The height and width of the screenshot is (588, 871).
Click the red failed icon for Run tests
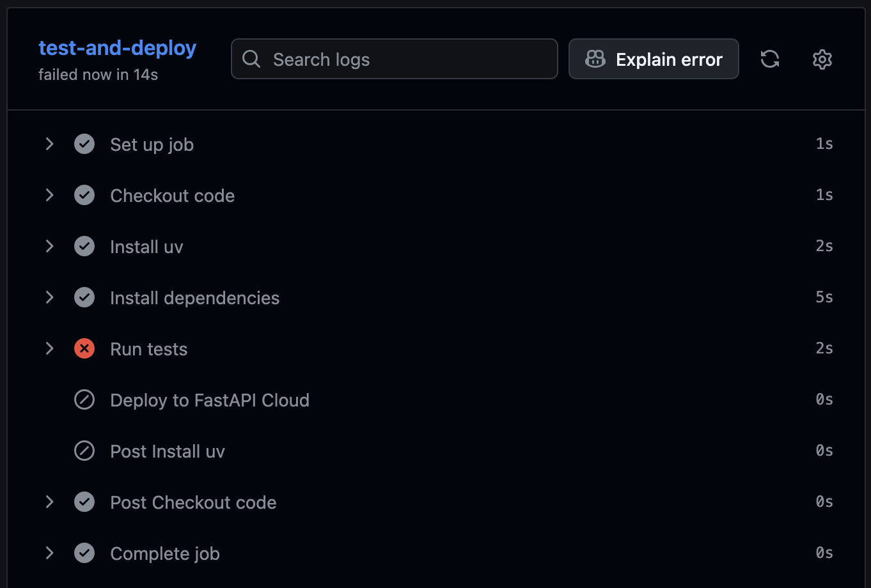coord(84,349)
